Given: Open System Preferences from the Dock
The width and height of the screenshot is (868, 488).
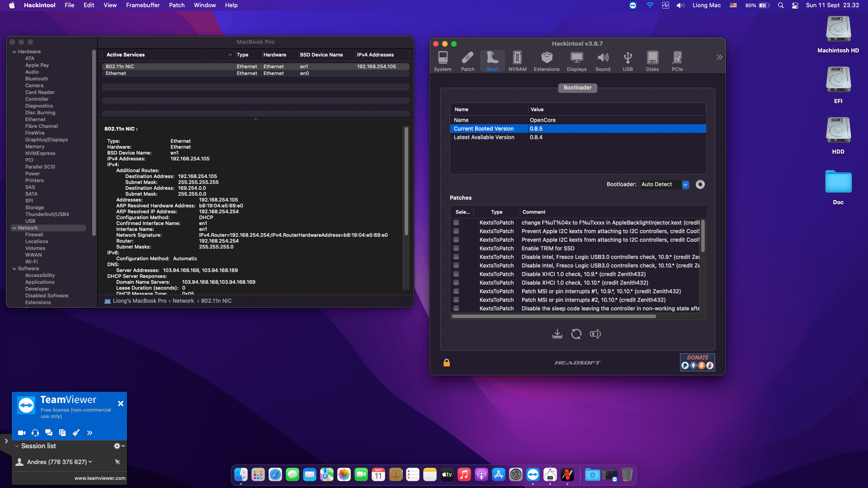Looking at the screenshot, I should 516,474.
